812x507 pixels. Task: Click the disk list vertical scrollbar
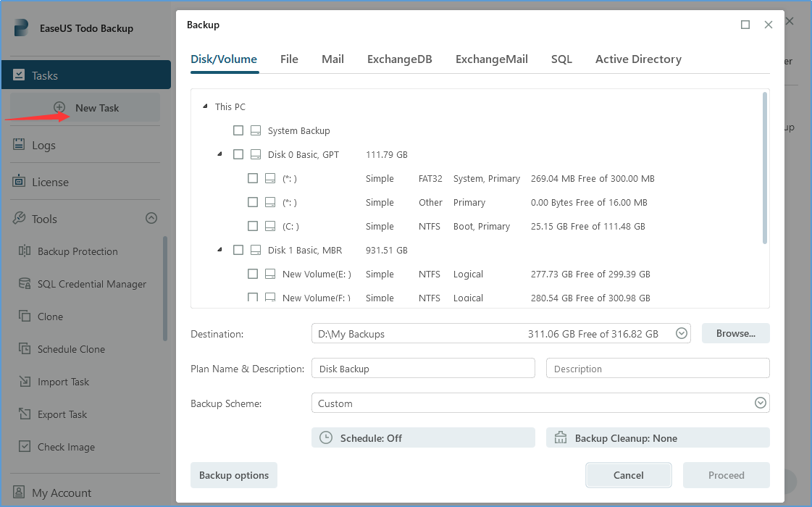(x=765, y=168)
